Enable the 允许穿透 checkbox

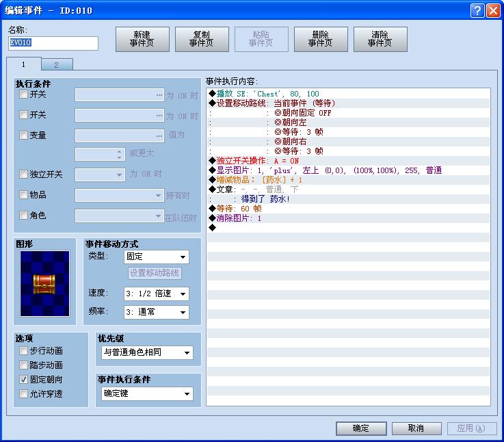(x=23, y=393)
